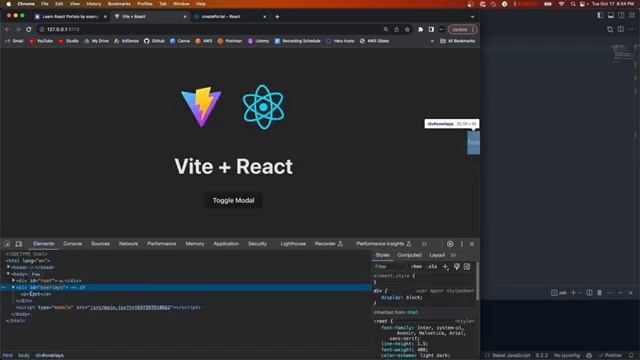Open Spotlight search in macOS menu bar
Image resolution: width=640 pixels, height=360 pixels.
pyautogui.click(x=572, y=4)
